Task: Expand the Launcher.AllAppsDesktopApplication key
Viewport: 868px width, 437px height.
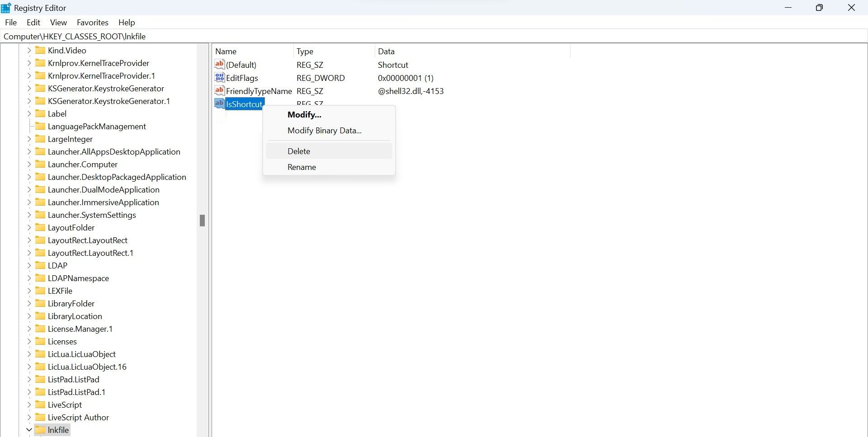Action: pos(29,151)
